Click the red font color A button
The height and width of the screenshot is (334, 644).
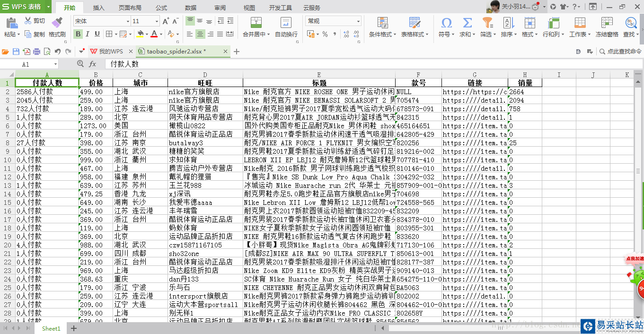[154, 34]
